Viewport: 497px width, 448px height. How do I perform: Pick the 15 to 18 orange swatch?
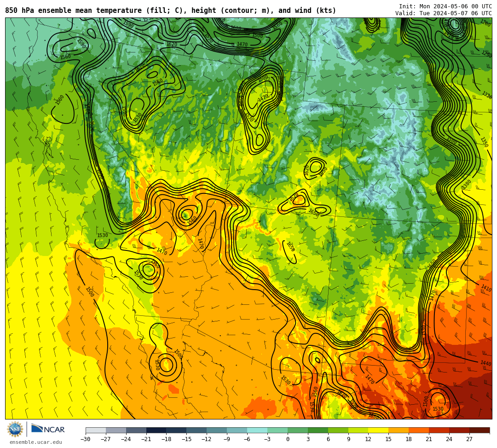click(x=399, y=430)
